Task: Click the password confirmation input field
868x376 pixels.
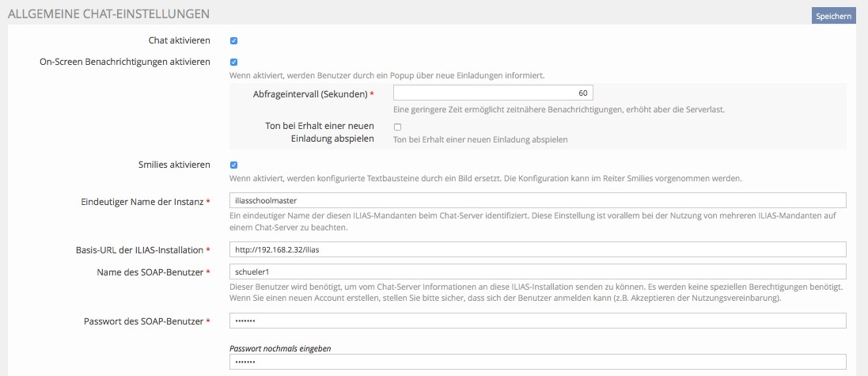Action: [537, 362]
